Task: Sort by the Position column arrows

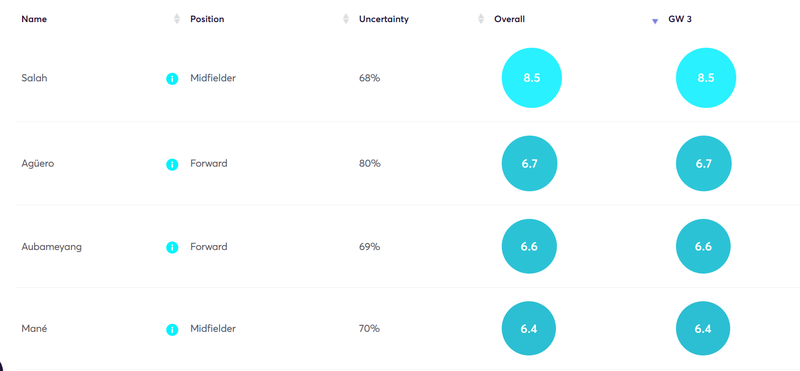Action: point(345,19)
